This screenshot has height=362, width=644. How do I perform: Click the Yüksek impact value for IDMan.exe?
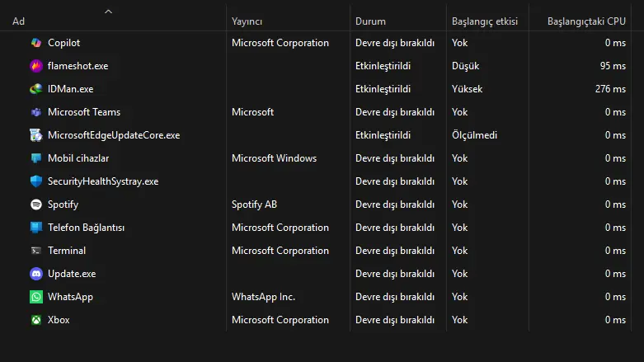(x=467, y=89)
